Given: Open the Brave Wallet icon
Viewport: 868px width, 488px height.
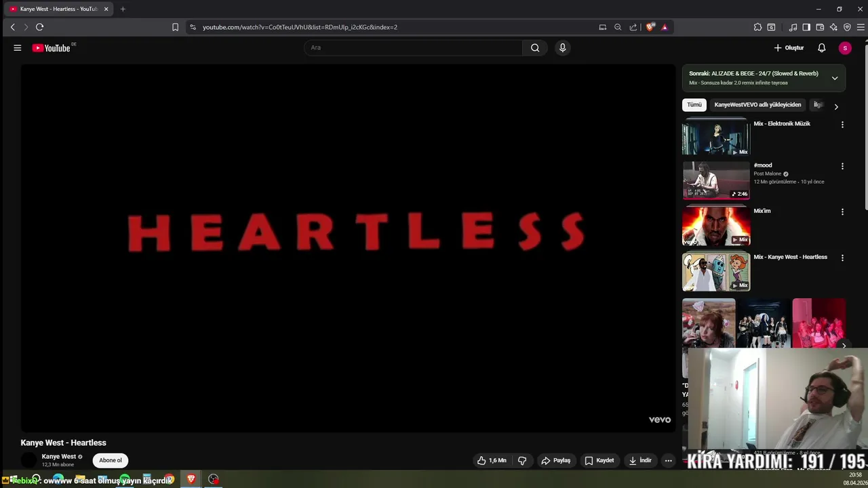Looking at the screenshot, I should (x=820, y=27).
